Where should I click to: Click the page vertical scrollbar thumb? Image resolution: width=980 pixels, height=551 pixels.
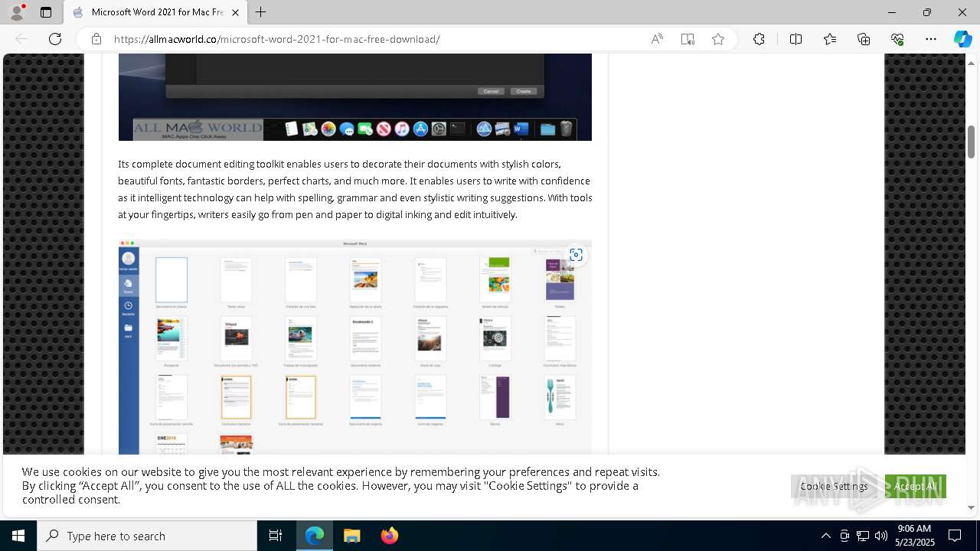pos(971,142)
